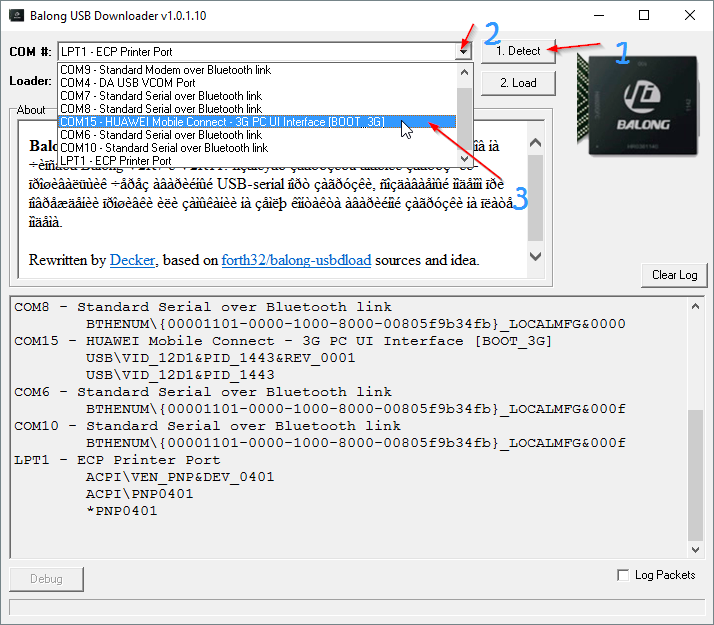714x625 pixels.
Task: Click the COM # selection field
Action: (x=257, y=51)
